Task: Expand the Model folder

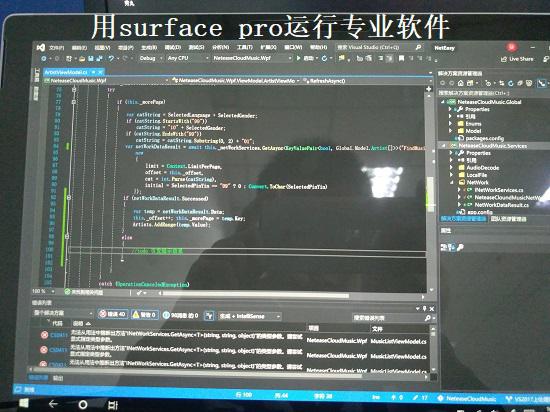Action: (x=451, y=131)
